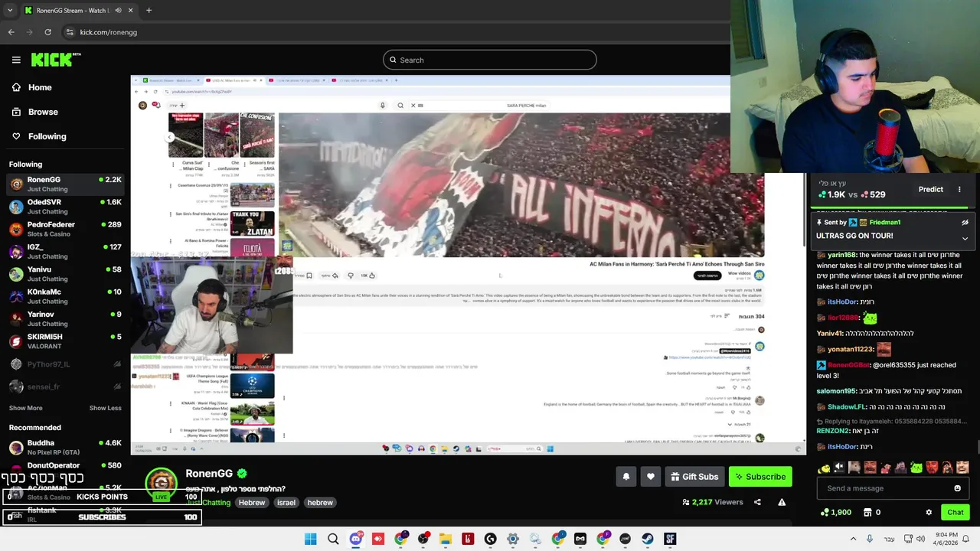Click the salomon195 username in chat
This screenshot has width=980, height=551.
coord(835,391)
